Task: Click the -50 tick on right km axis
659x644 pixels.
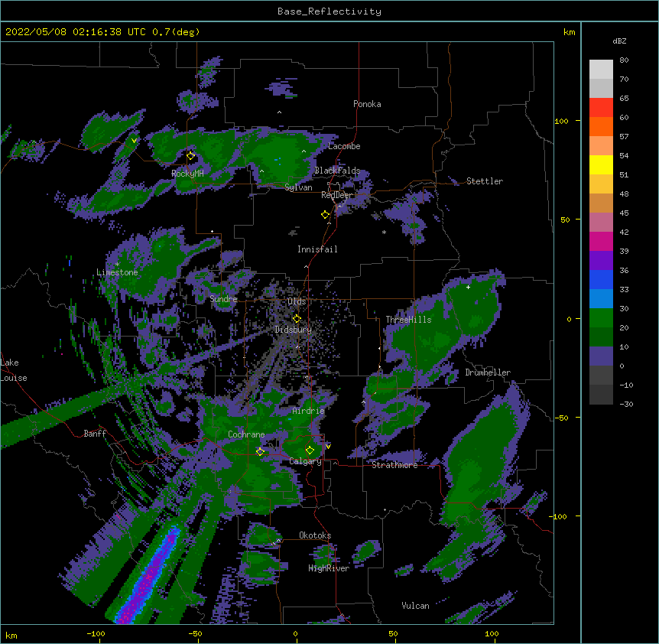Action: tap(562, 418)
